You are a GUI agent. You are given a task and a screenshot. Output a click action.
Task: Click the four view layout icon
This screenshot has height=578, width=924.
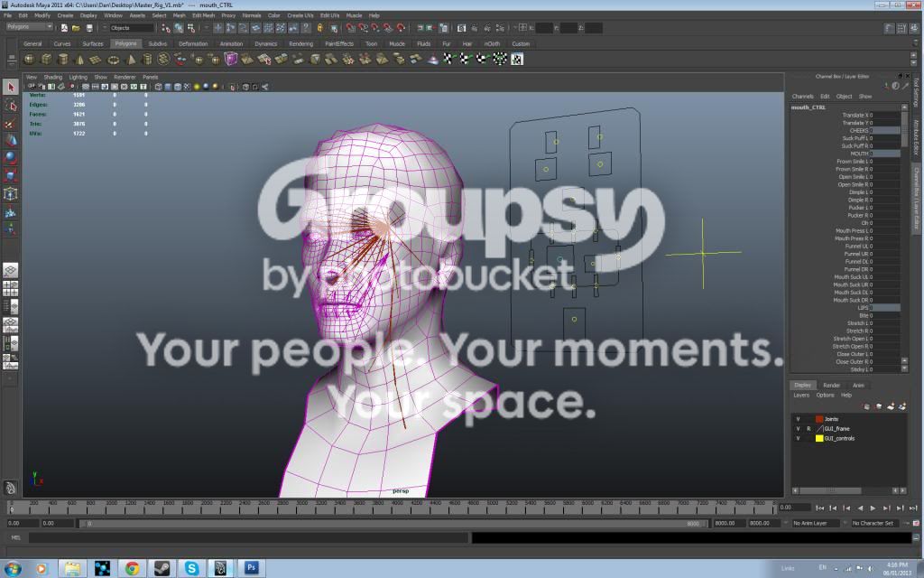click(11, 288)
